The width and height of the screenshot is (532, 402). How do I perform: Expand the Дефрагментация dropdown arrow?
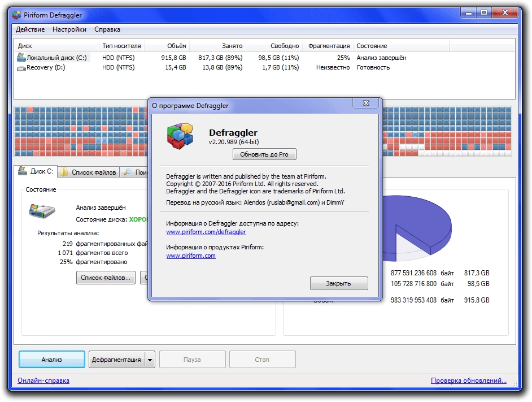tap(150, 360)
